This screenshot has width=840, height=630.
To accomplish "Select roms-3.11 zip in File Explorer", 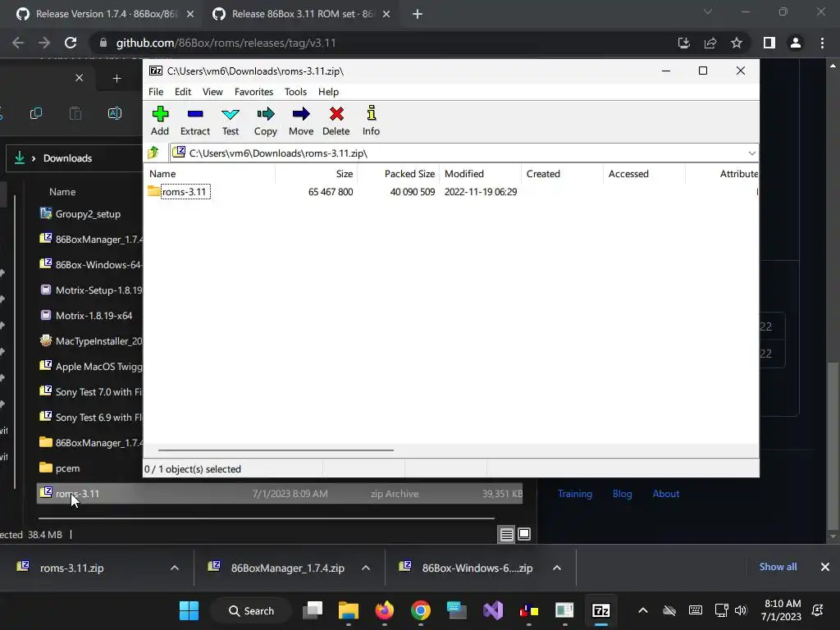I will (279, 493).
